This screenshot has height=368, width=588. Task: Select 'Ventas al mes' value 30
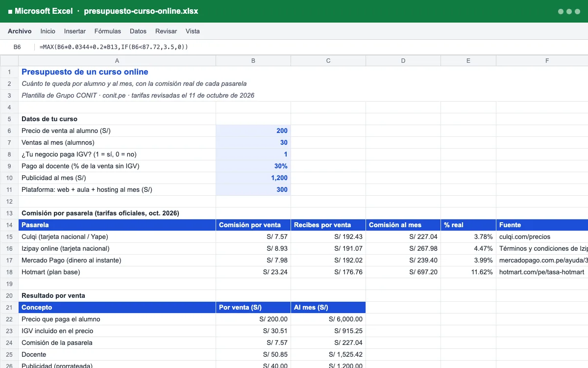point(253,142)
